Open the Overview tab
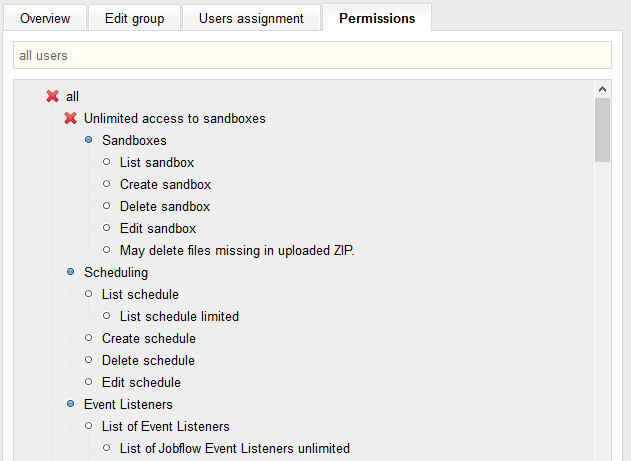 [45, 18]
